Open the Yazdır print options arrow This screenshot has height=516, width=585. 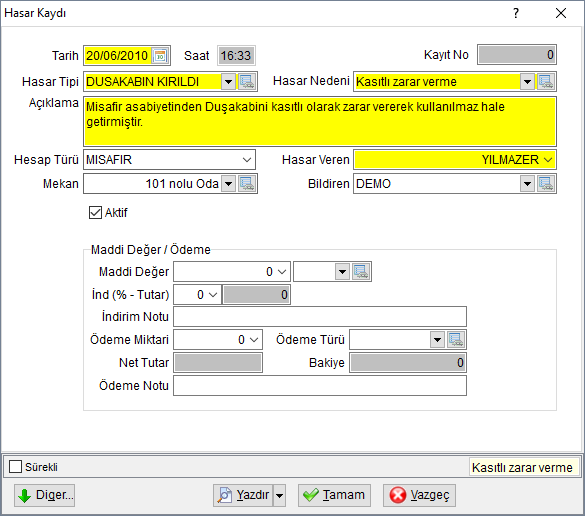[x=279, y=495]
